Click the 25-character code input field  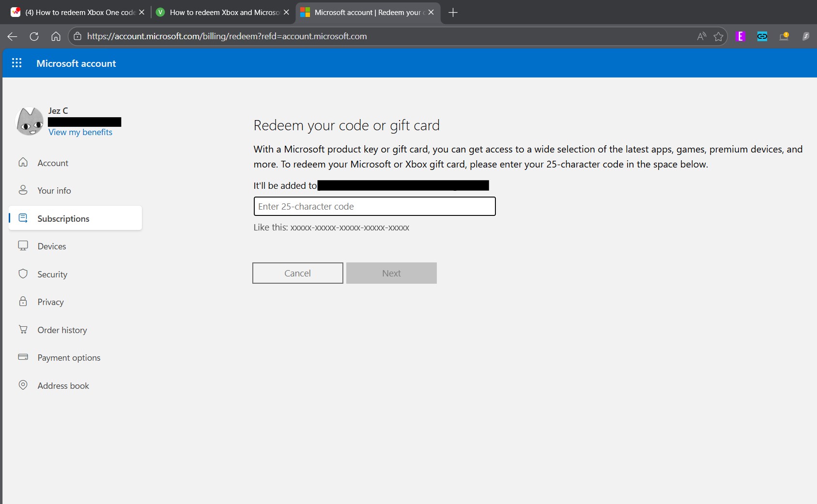(374, 206)
